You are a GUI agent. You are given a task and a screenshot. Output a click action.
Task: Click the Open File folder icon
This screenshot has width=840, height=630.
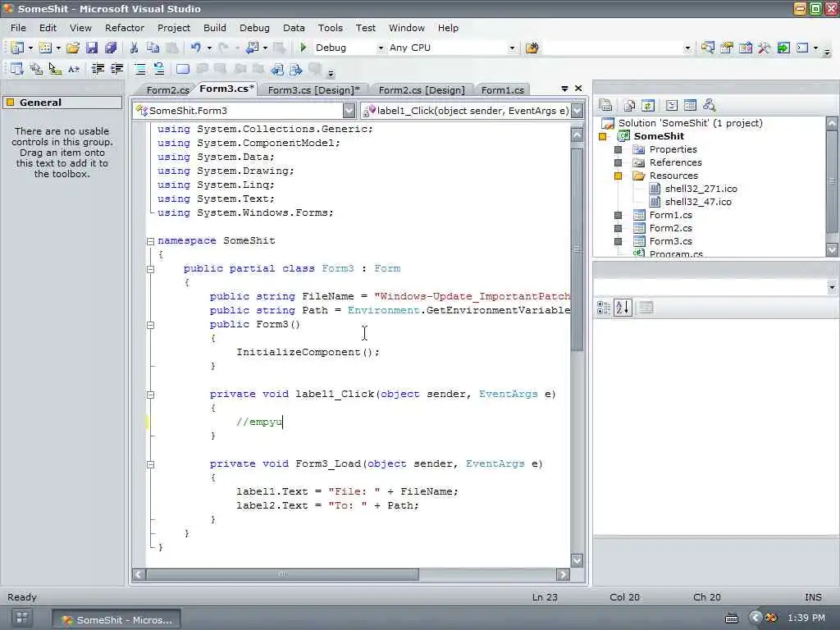73,48
